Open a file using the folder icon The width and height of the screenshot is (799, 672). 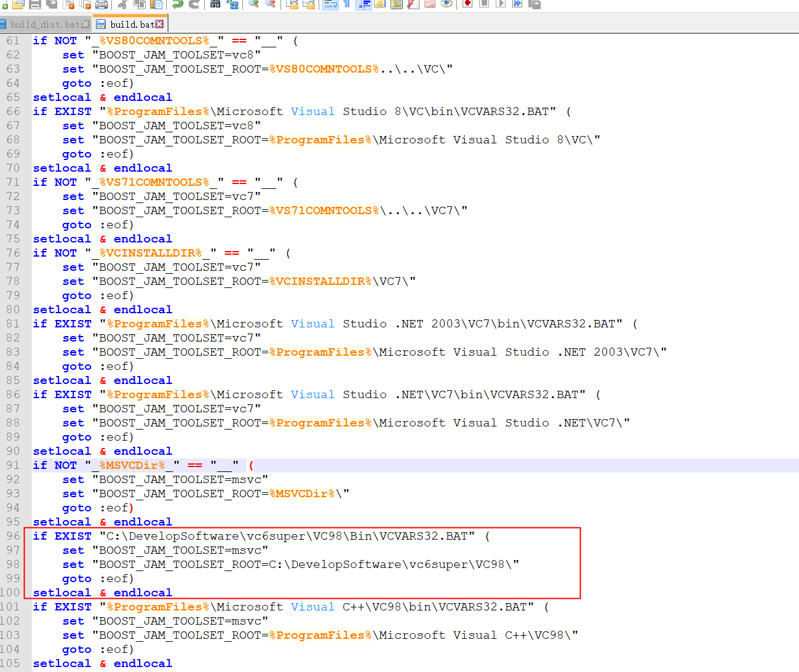coord(18,4)
